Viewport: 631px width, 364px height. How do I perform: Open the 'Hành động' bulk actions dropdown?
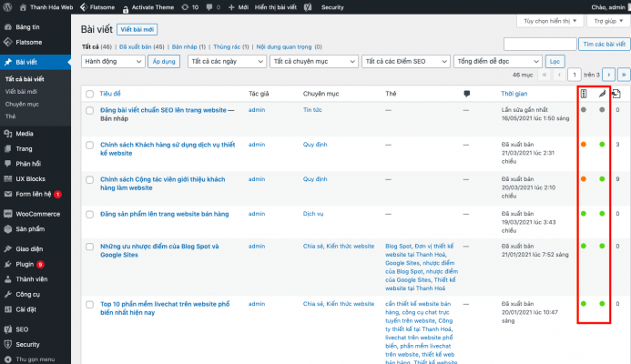tap(112, 61)
